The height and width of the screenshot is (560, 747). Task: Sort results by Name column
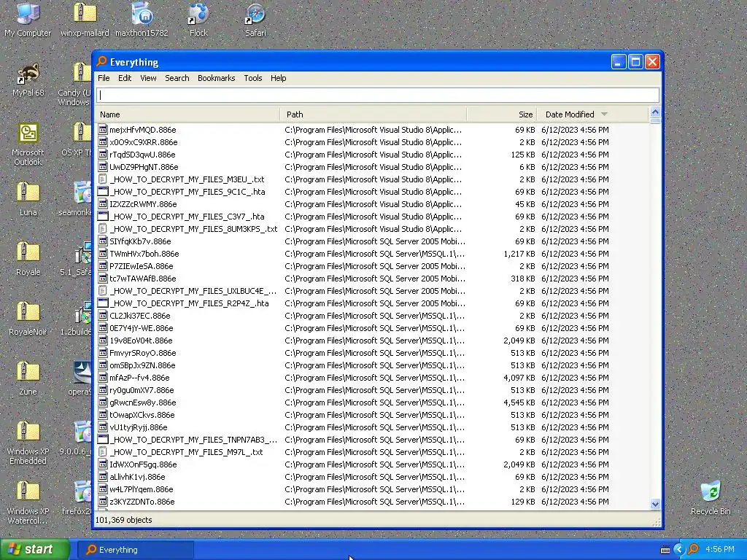187,114
